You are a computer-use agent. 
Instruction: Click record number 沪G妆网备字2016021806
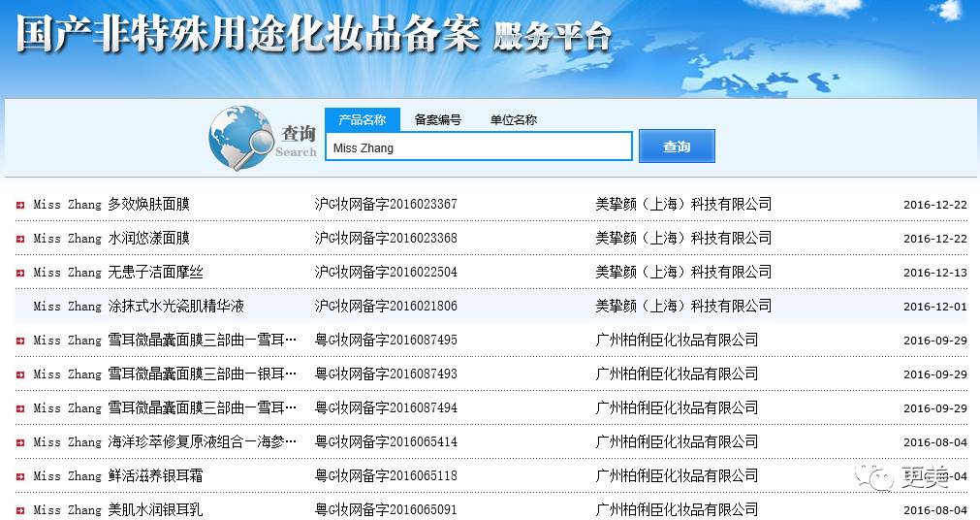coord(386,306)
